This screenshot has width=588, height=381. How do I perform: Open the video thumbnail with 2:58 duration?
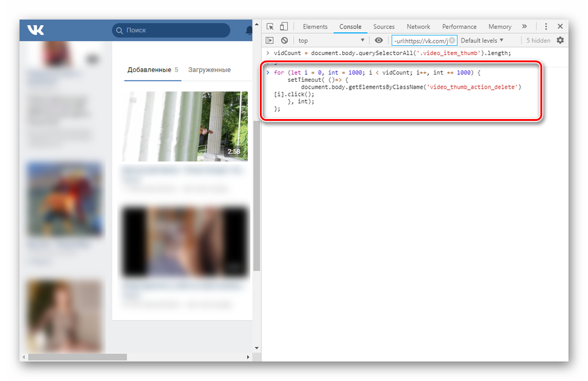pyautogui.click(x=185, y=126)
